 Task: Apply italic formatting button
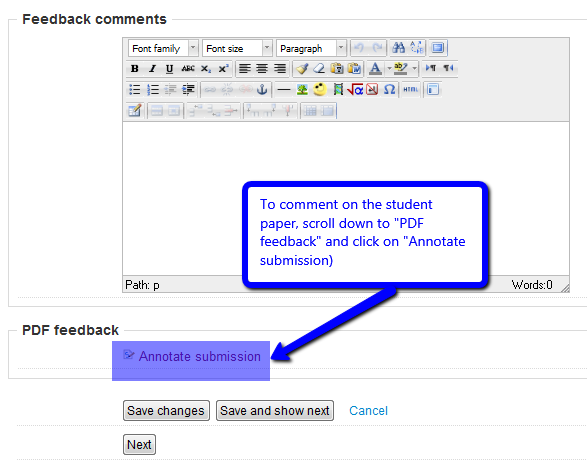[x=152, y=69]
